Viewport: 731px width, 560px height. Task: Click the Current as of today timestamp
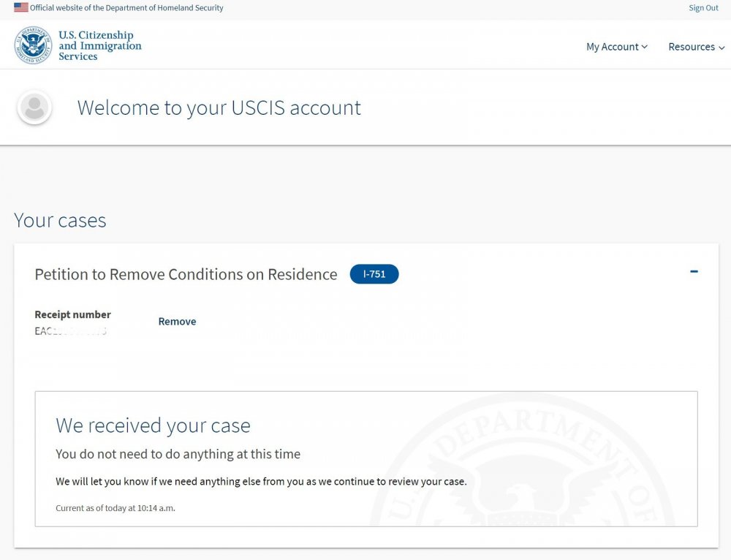pyautogui.click(x=115, y=508)
